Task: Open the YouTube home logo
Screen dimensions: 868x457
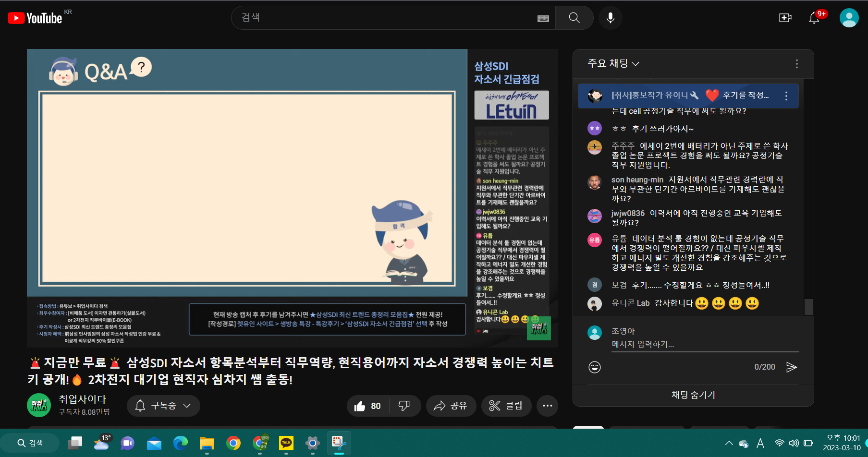Action: pyautogui.click(x=35, y=18)
